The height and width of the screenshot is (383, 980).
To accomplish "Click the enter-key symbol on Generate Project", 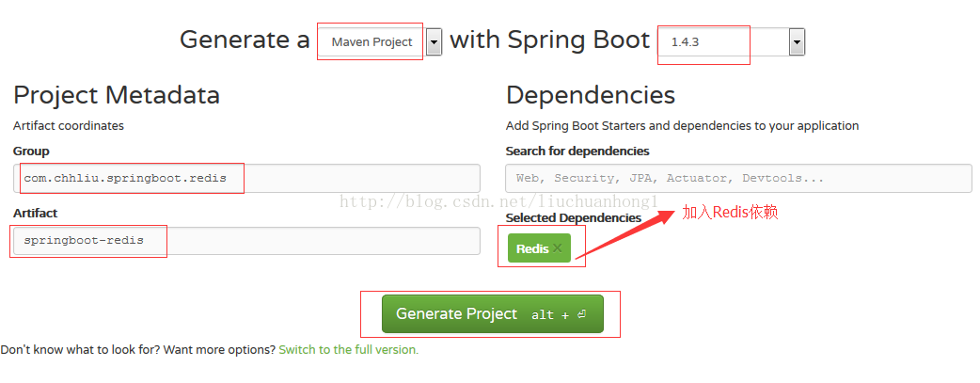I will 582,315.
